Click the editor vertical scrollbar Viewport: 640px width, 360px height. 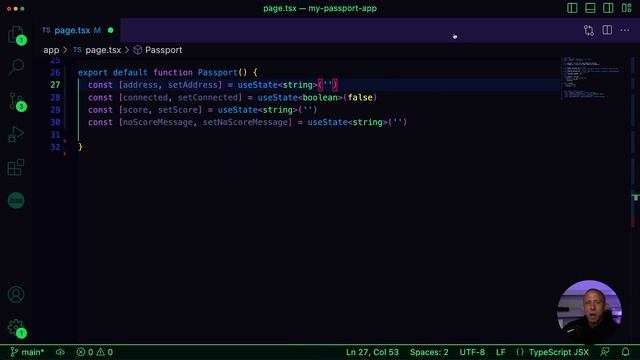coord(634,200)
